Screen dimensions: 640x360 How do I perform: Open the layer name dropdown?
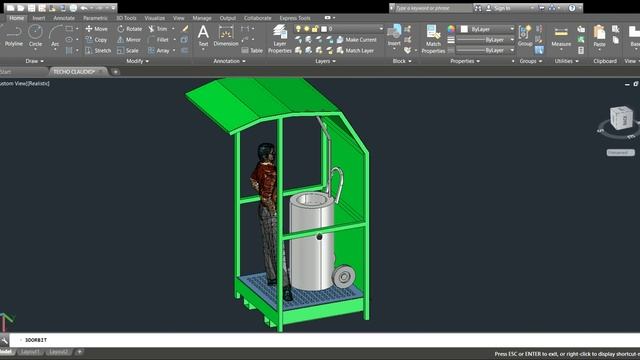[x=339, y=29]
